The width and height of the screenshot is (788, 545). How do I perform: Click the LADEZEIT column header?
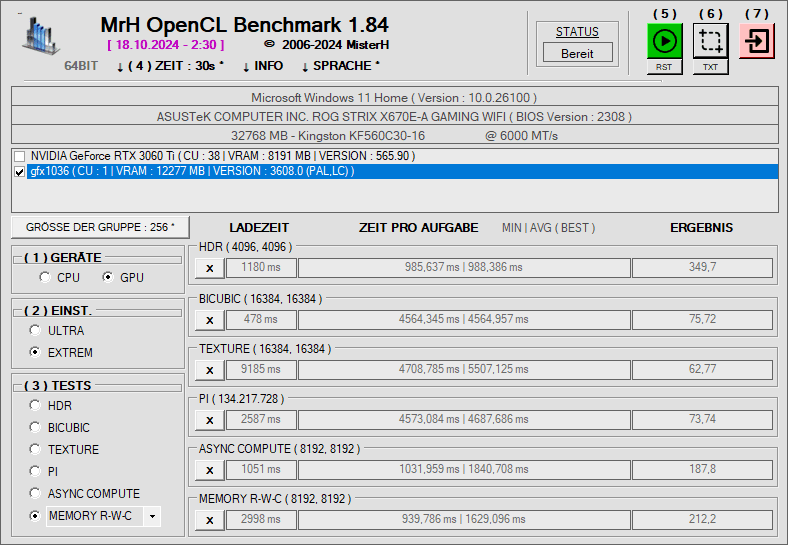(259, 228)
